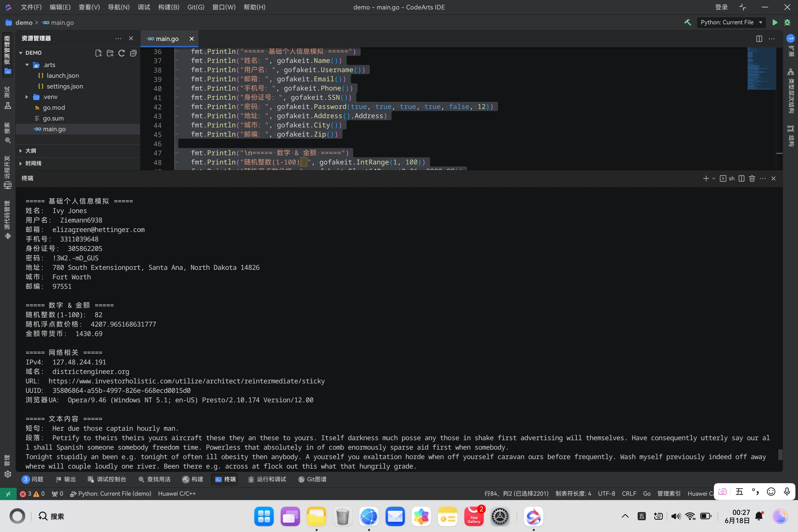
Task: Open the 管理 gear at activity bar bottom
Action: coord(7,466)
